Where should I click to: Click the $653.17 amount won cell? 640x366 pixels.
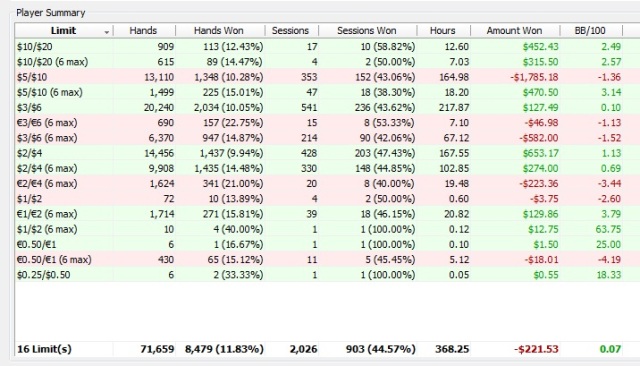click(540, 153)
